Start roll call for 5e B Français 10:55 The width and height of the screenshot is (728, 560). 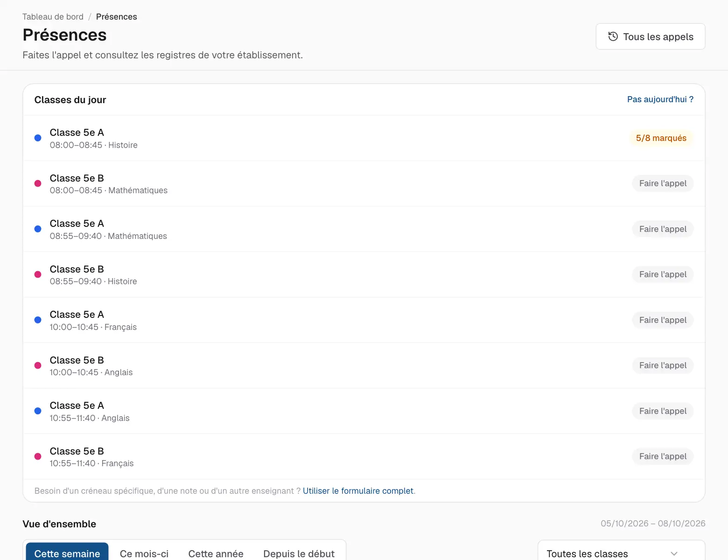click(663, 456)
